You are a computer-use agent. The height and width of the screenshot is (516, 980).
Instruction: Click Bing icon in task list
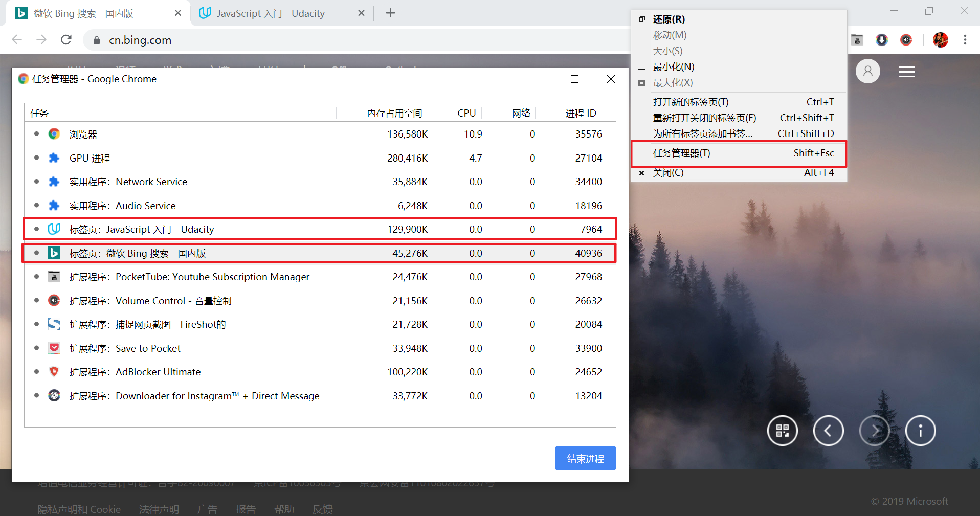tap(54, 253)
